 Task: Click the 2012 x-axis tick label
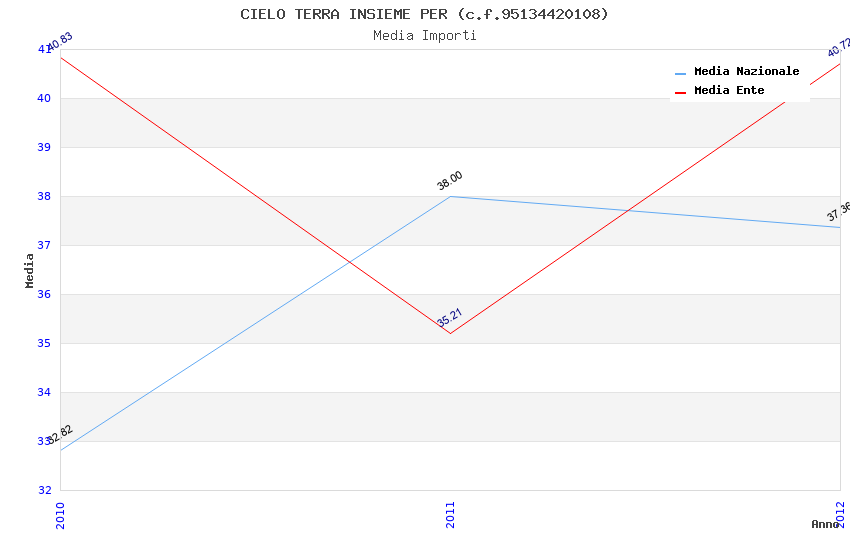(x=840, y=515)
